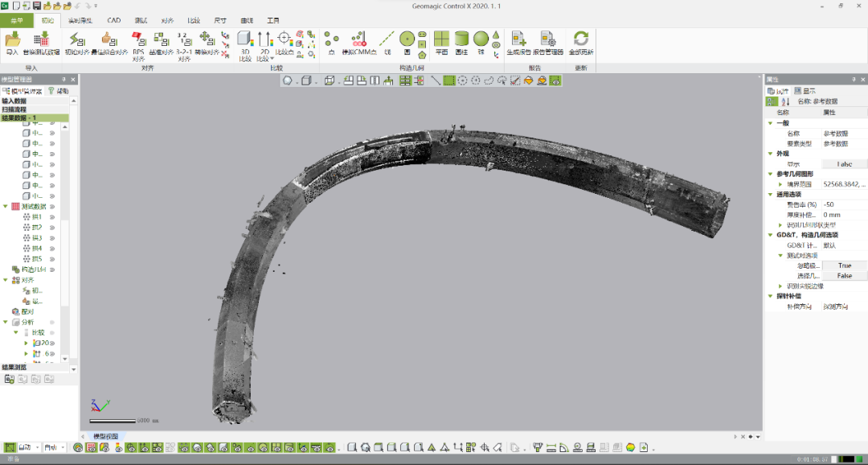This screenshot has height=465, width=868.
Task: Collapse the 探针补偿 property section
Action: tap(770, 297)
